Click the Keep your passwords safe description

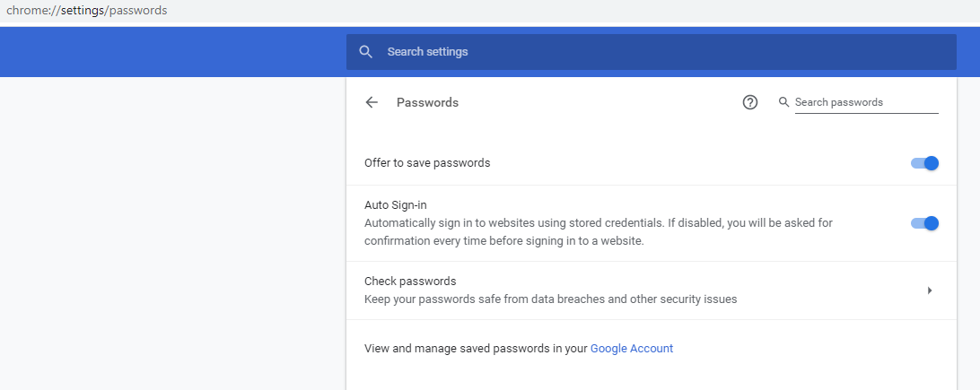[x=551, y=299]
